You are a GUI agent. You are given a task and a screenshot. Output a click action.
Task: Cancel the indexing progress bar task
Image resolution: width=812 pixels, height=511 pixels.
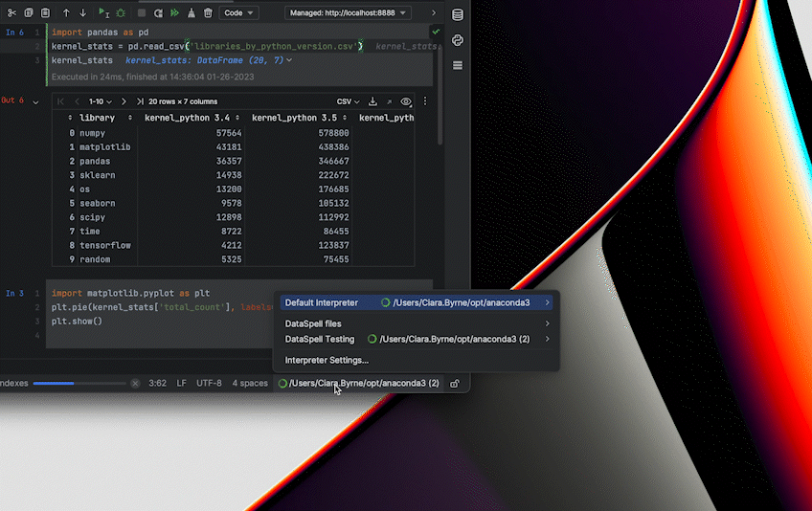coord(135,384)
